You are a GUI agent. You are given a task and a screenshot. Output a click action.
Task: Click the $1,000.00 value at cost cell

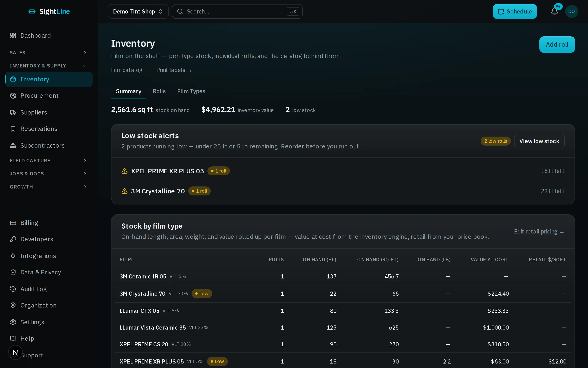click(x=496, y=328)
